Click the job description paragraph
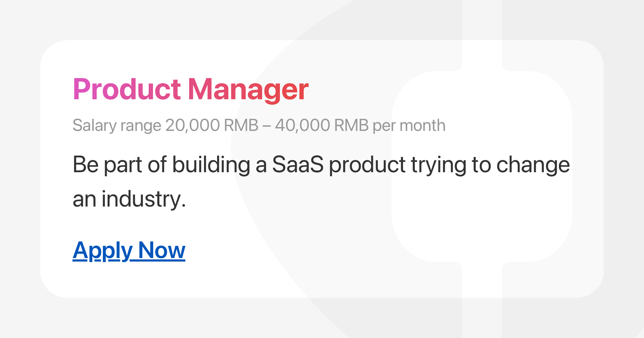 321,181
